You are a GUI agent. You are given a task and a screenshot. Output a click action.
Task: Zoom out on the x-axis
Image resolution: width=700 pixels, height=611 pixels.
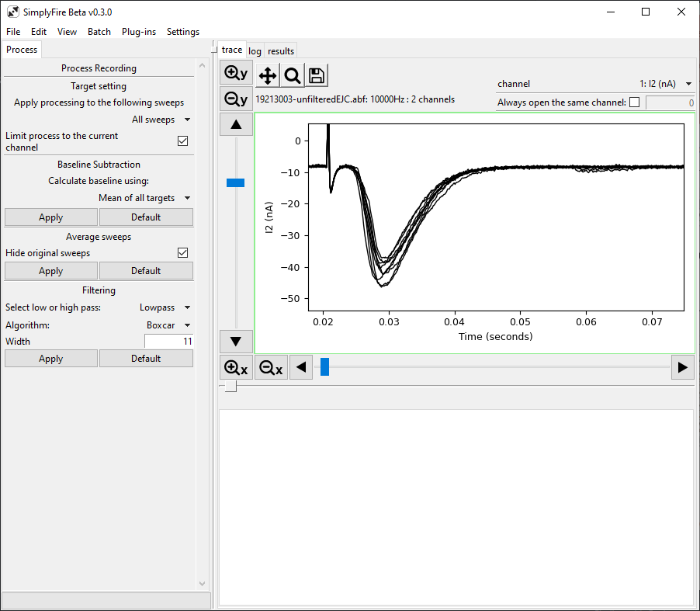pyautogui.click(x=271, y=367)
